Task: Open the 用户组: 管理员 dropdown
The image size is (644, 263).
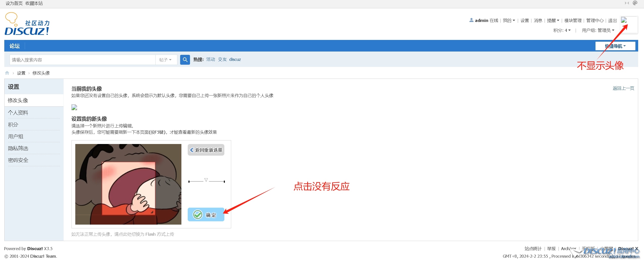Action: (598, 30)
